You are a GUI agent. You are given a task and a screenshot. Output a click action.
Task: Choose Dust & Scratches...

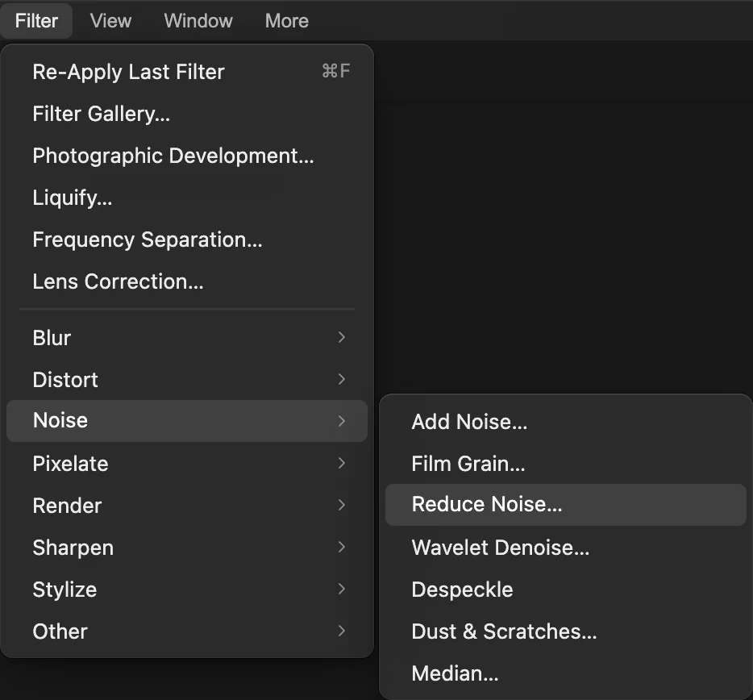click(566, 631)
